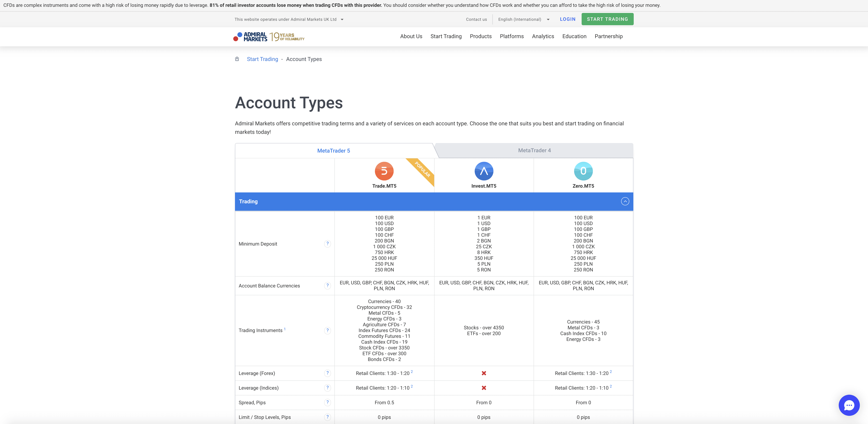This screenshot has height=424, width=868.
Task: Click the footnote 1 next to Trading Instruments
Action: tap(285, 329)
